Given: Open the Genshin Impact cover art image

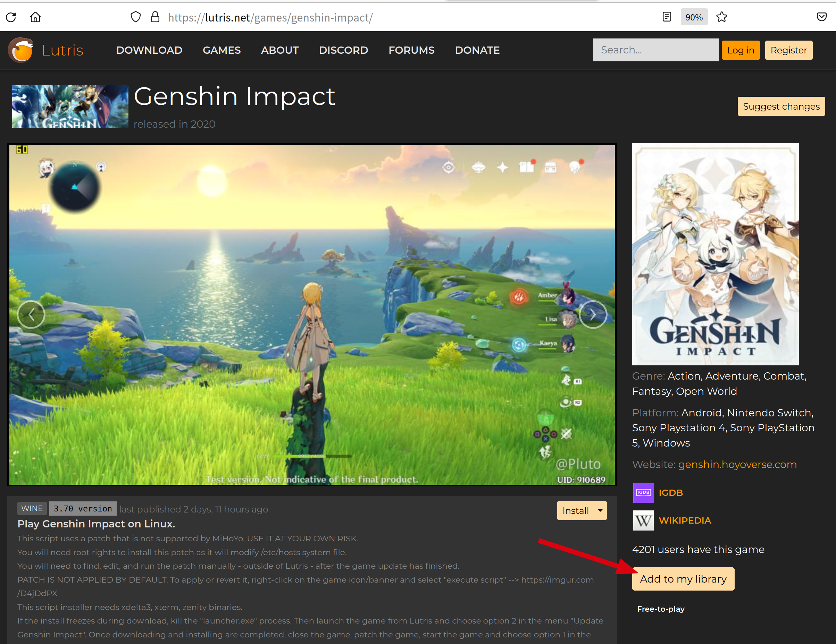Looking at the screenshot, I should click(715, 254).
